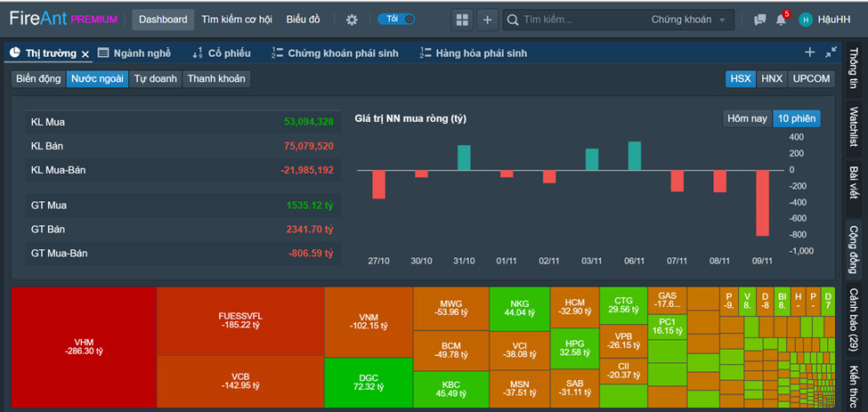
Task: Open the settings gear icon
Action: point(352,20)
